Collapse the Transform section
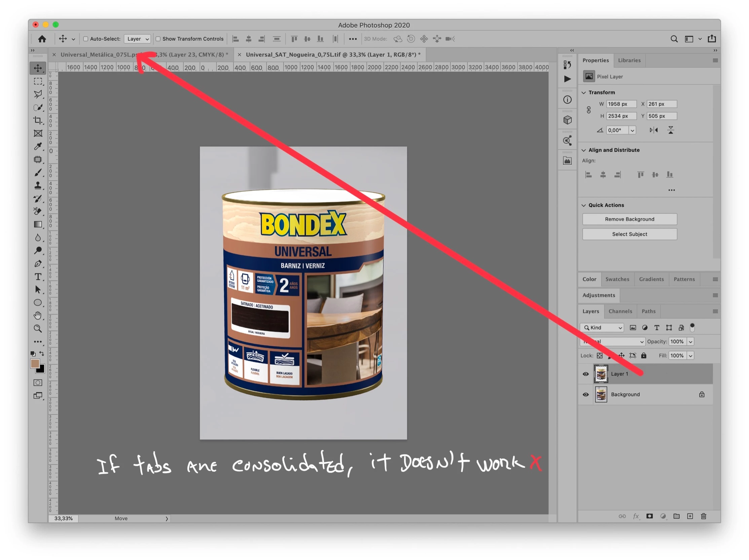749x560 pixels. pos(584,92)
